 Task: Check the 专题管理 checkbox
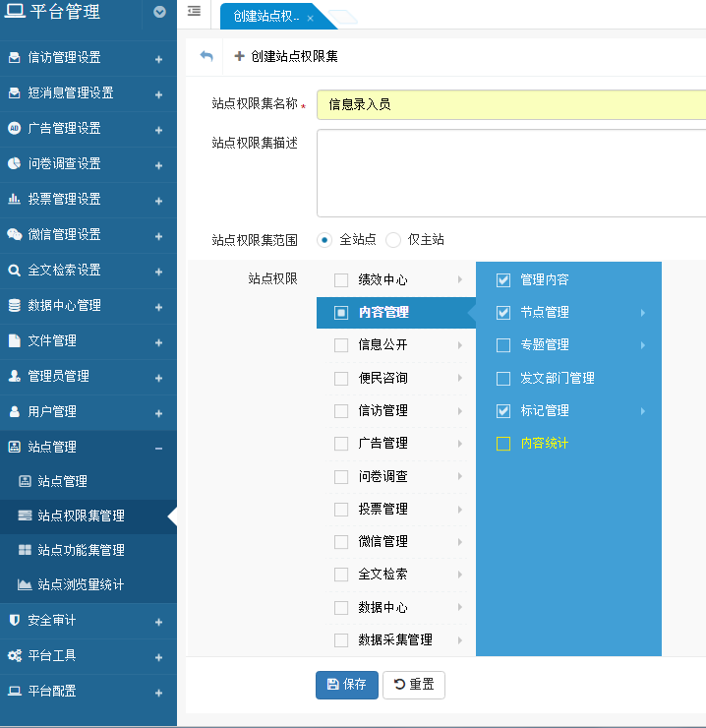click(x=503, y=345)
